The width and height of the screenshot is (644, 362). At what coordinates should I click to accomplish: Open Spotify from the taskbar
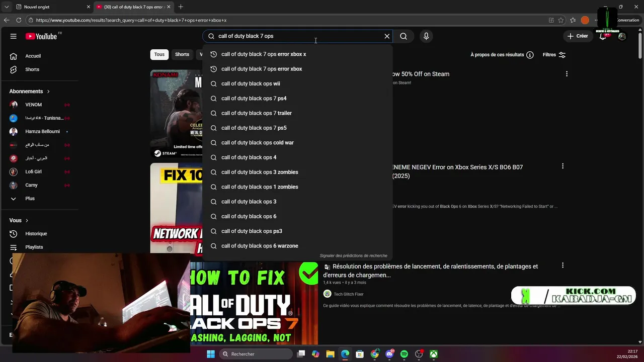pyautogui.click(x=404, y=354)
